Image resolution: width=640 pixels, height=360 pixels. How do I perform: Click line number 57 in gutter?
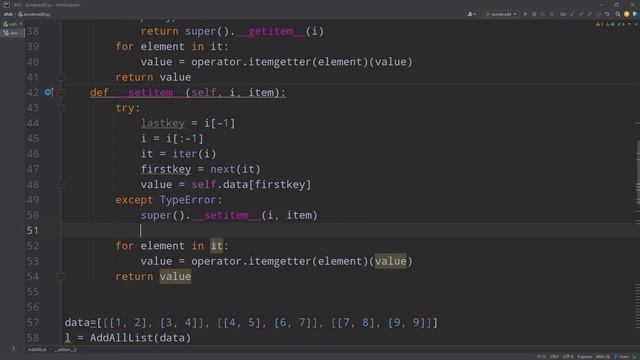(x=33, y=322)
